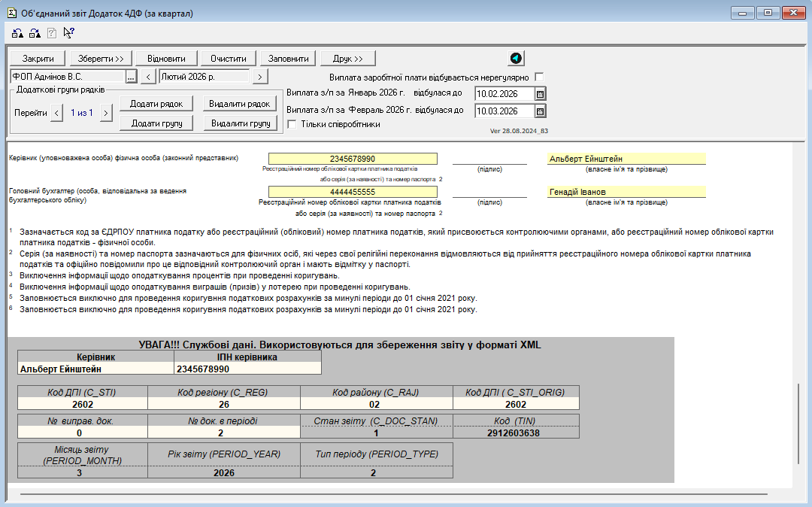This screenshot has width=812, height=507.
Task: Open the Друк >> print options
Action: click(x=347, y=59)
